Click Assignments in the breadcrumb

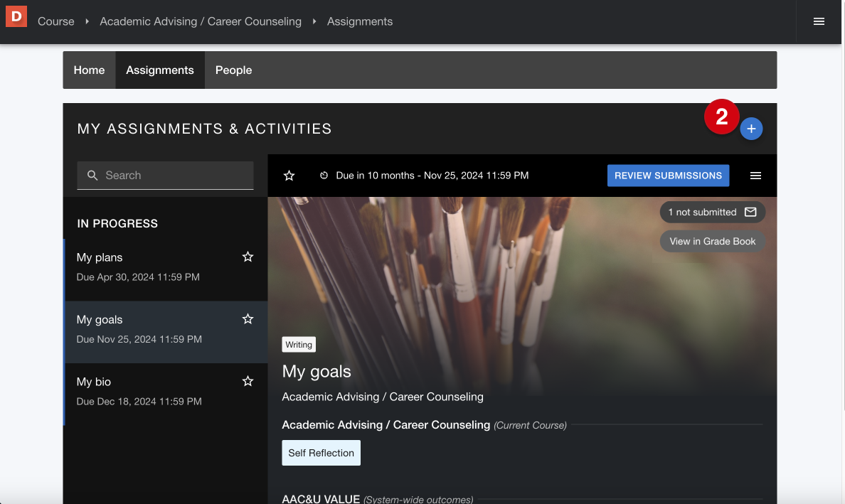[360, 21]
